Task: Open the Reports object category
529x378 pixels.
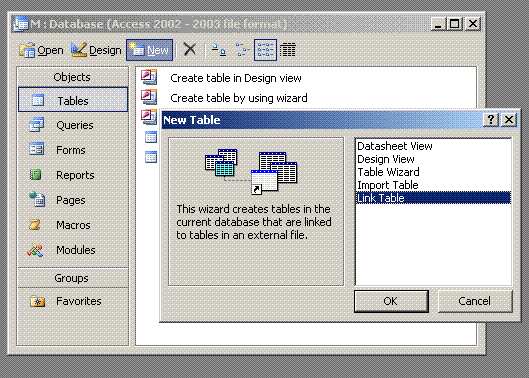Action: point(73,175)
